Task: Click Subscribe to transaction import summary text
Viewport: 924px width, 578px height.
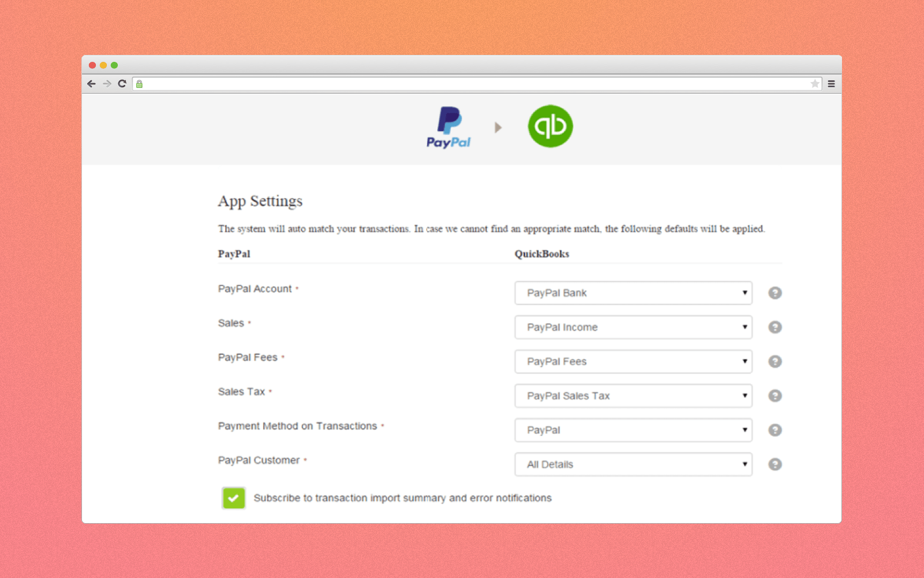Action: (403, 498)
